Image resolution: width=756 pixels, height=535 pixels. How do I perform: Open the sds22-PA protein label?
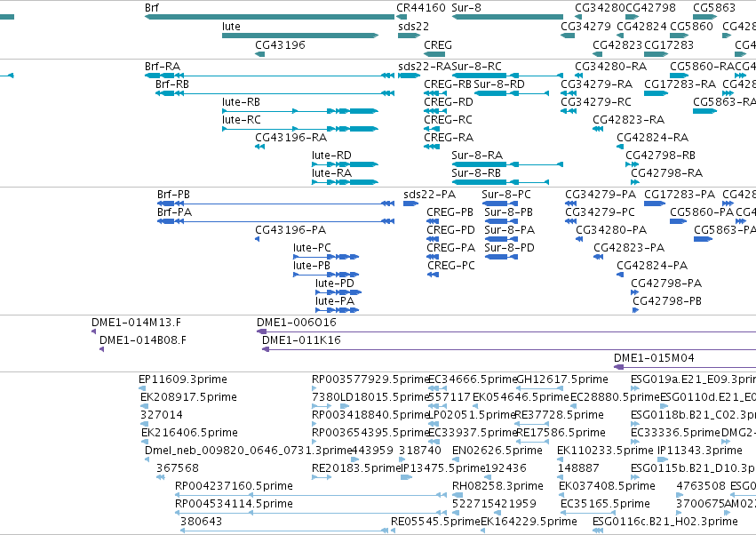[x=430, y=195]
